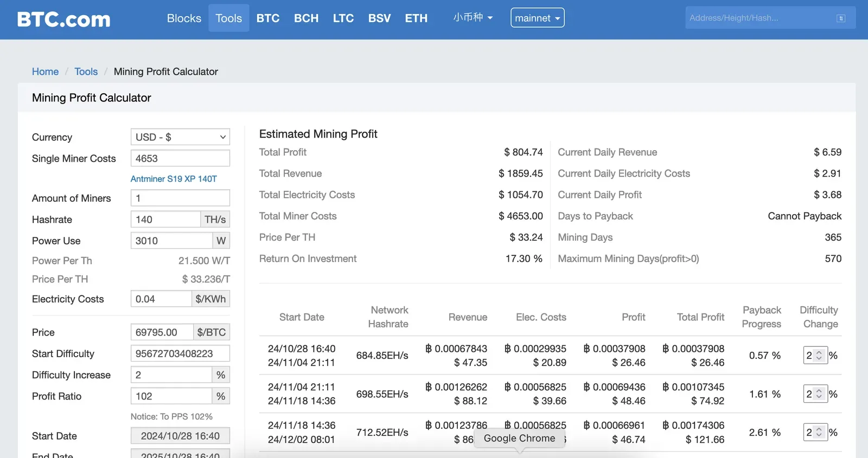This screenshot has width=868, height=458.
Task: Go to Home breadcrumb link
Action: (45, 72)
